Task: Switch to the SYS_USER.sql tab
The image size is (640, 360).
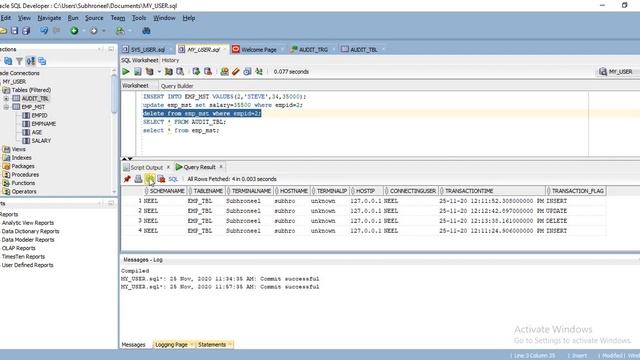Action: click(x=147, y=49)
